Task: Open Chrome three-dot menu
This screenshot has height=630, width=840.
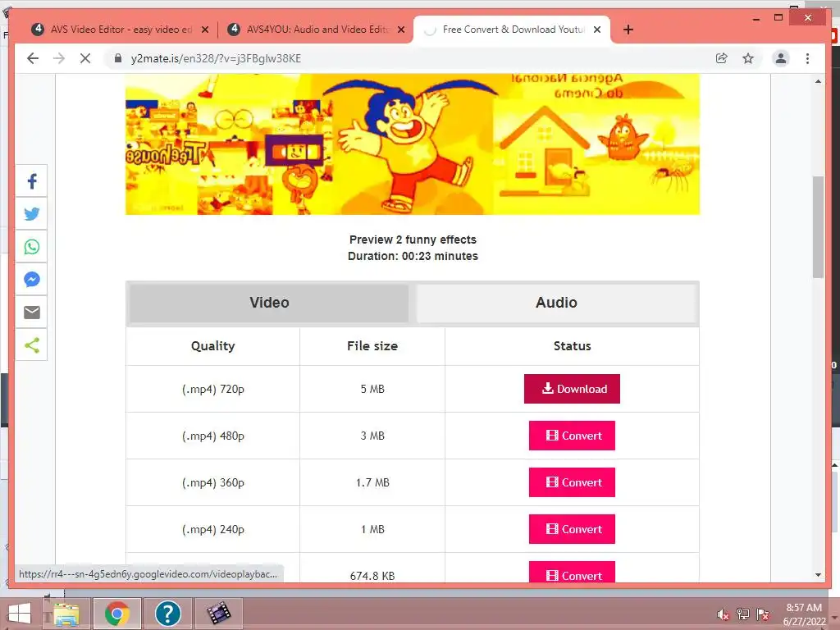Action: coord(807,58)
